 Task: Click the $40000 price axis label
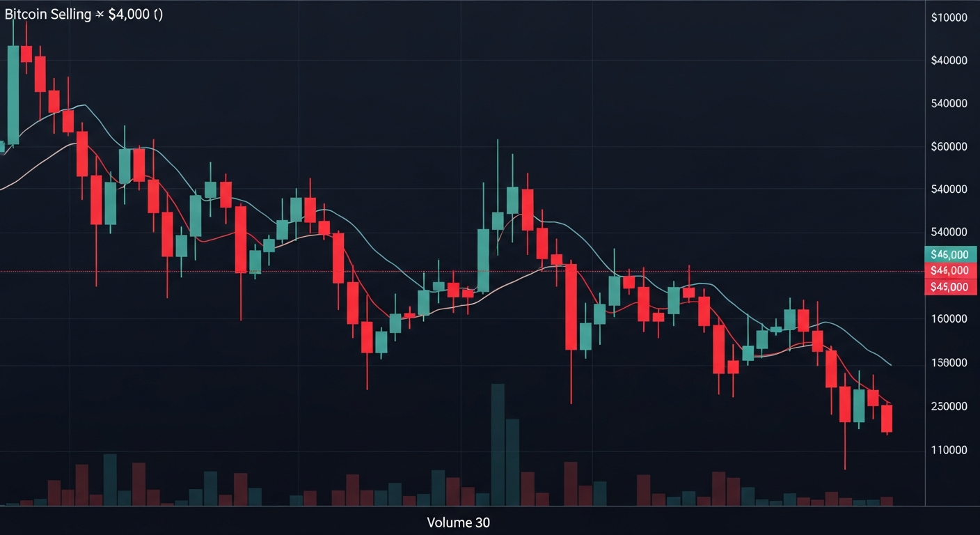pyautogui.click(x=949, y=61)
